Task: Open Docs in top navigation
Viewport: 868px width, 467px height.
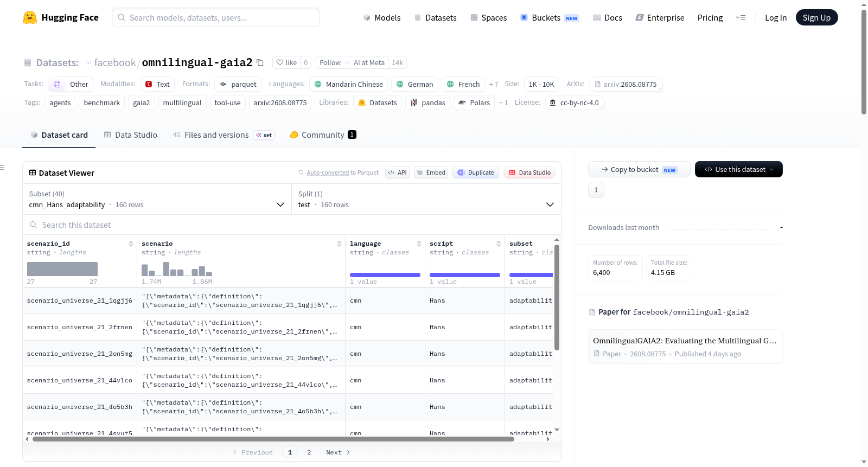Action: (x=608, y=17)
